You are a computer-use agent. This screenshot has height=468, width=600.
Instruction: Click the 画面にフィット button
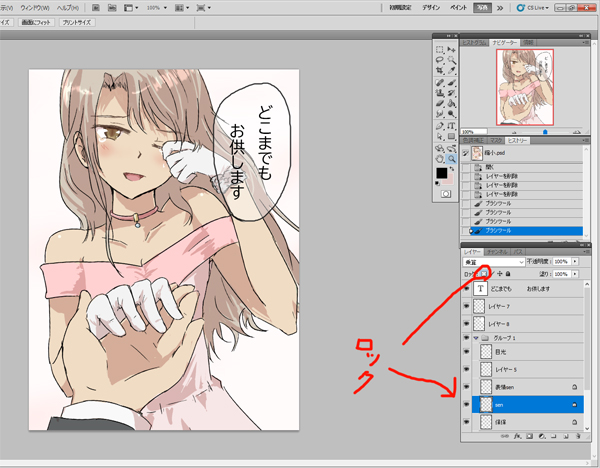tap(36, 23)
